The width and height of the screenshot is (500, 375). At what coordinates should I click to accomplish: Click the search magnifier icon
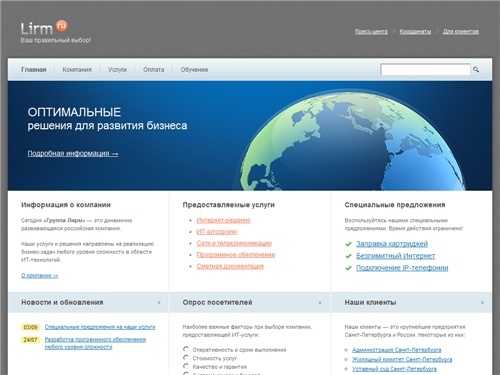[x=476, y=69]
